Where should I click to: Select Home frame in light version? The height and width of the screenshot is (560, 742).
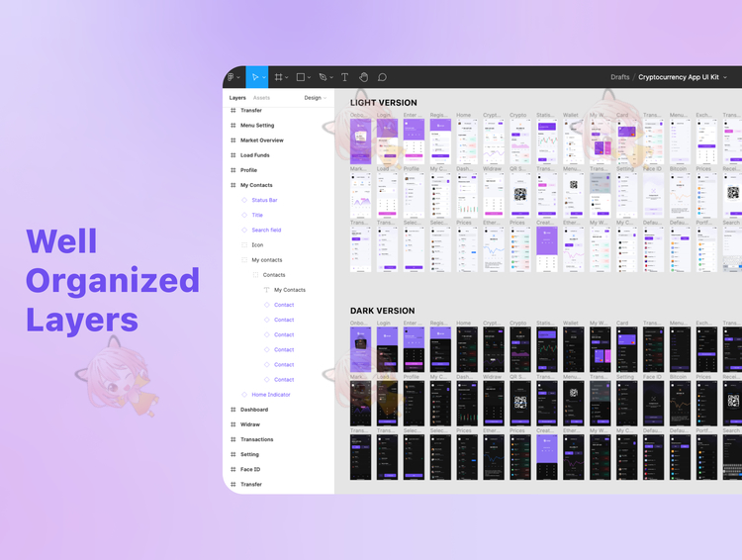(x=467, y=141)
